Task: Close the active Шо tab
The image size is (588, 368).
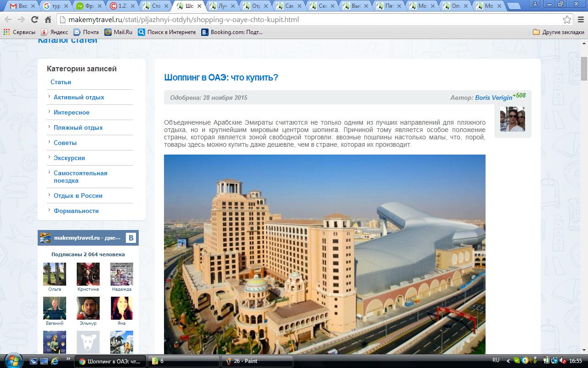Action: (x=199, y=6)
